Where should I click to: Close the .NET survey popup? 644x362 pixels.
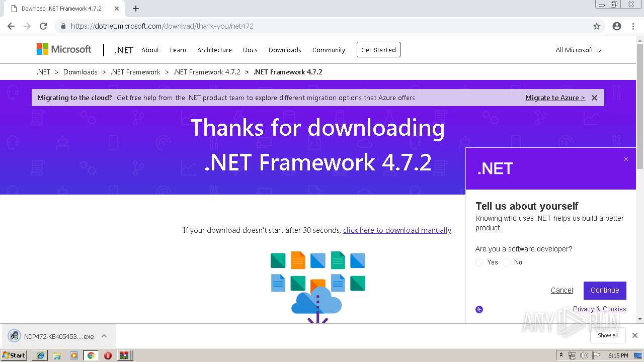626,159
